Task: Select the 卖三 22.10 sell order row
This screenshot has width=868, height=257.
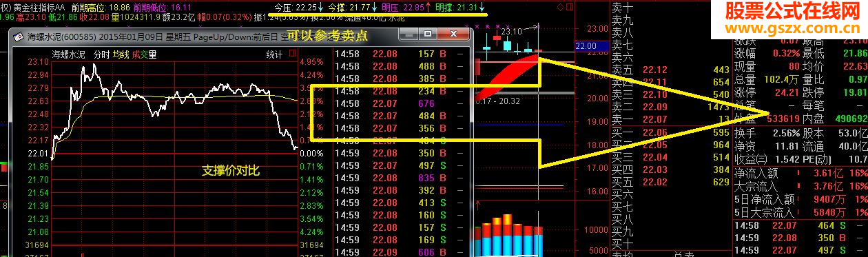Action: point(670,94)
